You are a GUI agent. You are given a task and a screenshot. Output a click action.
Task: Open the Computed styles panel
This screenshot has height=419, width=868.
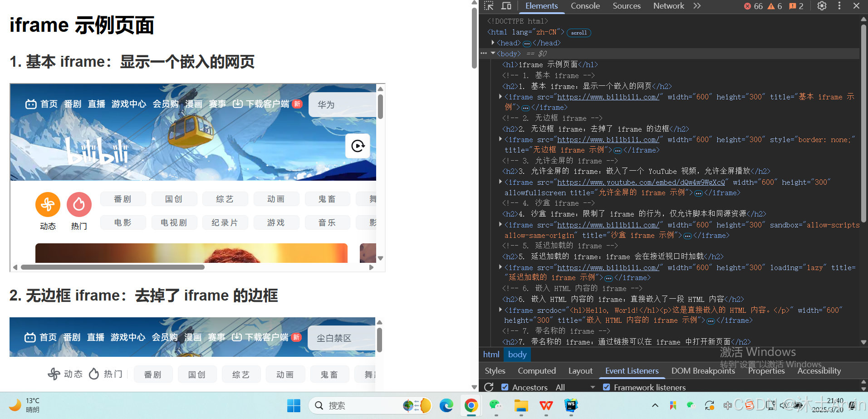[536, 371]
